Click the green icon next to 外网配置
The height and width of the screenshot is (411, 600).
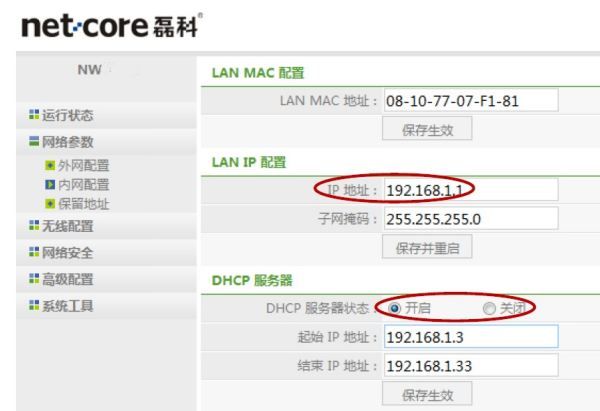click(x=50, y=165)
